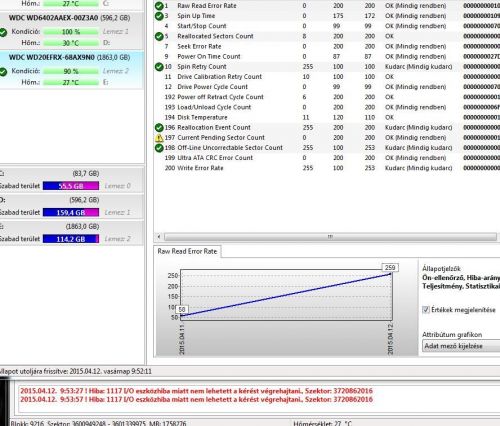
Task: Select the Power On Time Count row
Action: (327, 56)
